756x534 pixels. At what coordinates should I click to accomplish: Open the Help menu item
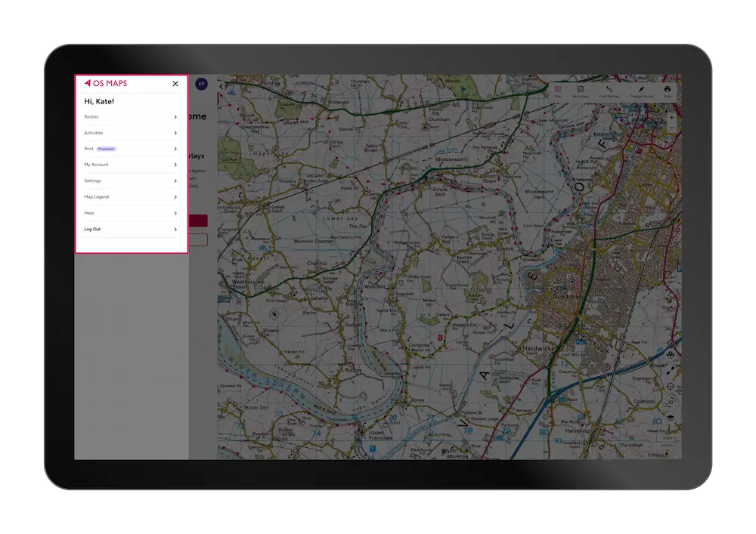(x=131, y=213)
